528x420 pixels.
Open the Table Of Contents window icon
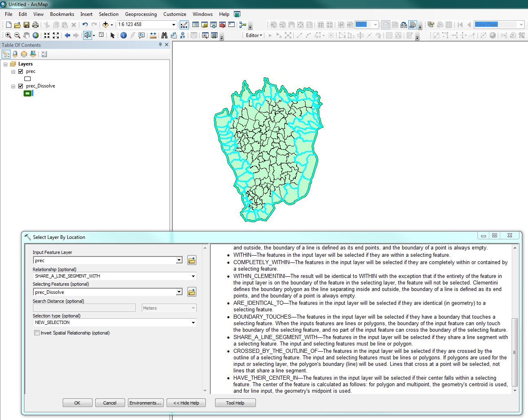(195, 25)
